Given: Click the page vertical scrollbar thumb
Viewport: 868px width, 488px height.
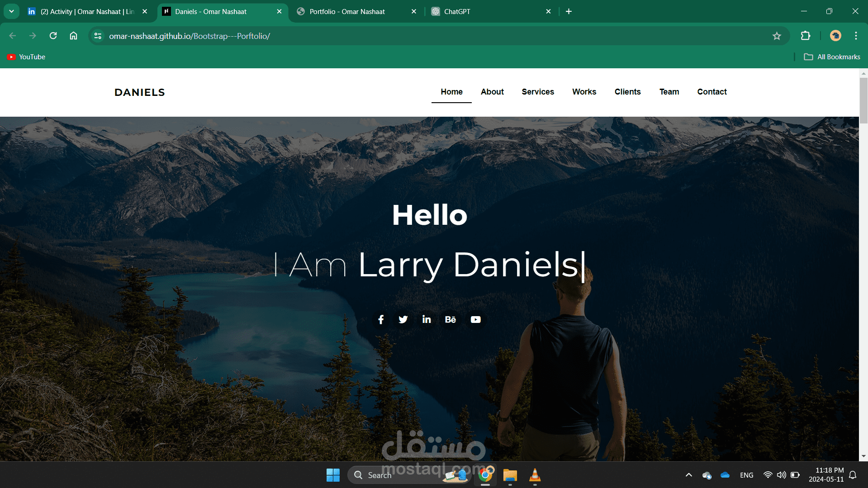Looking at the screenshot, I should coord(863,100).
